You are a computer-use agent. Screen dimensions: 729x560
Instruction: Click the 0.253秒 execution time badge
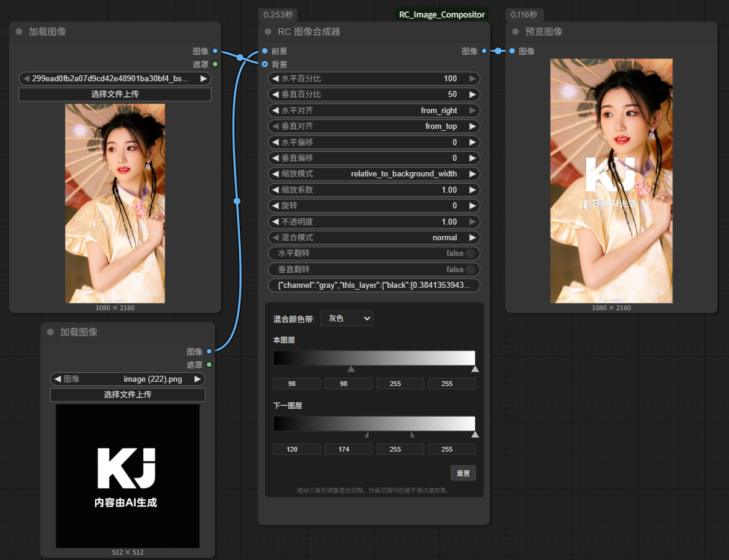278,14
